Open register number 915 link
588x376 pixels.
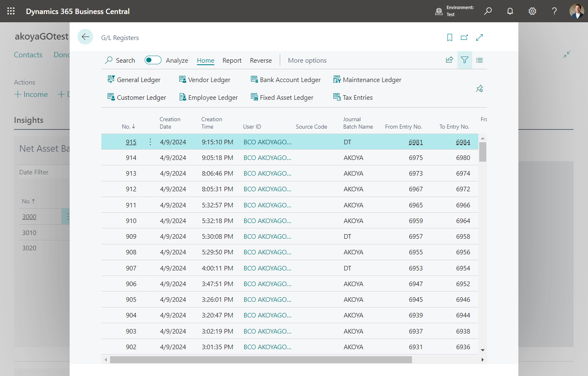pyautogui.click(x=131, y=142)
